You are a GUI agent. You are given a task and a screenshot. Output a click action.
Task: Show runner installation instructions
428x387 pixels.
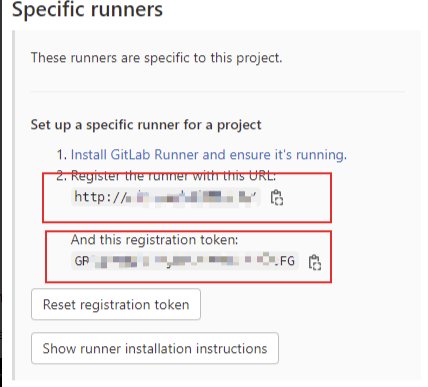(155, 348)
